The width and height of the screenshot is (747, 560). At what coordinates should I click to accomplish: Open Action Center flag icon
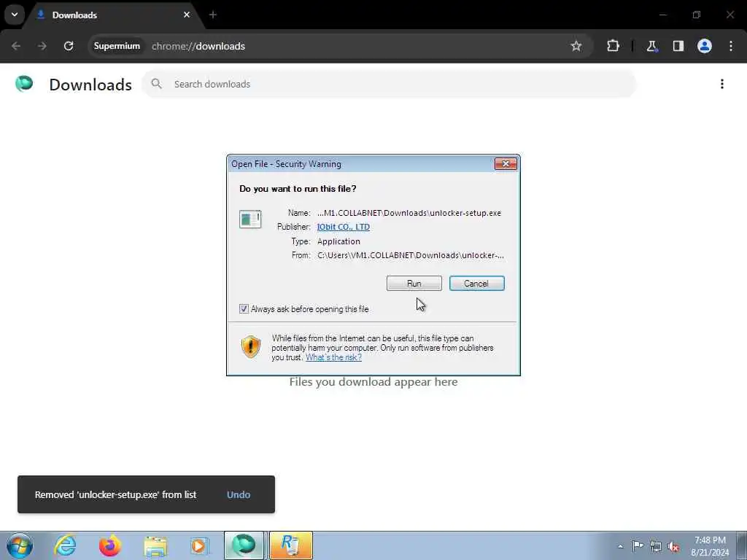coord(638,546)
